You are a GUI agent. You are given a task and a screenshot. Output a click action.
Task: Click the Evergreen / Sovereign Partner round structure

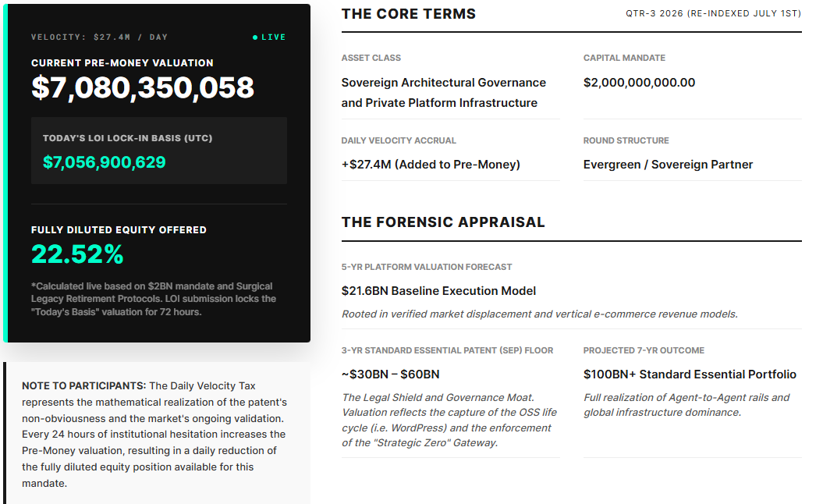[668, 165]
